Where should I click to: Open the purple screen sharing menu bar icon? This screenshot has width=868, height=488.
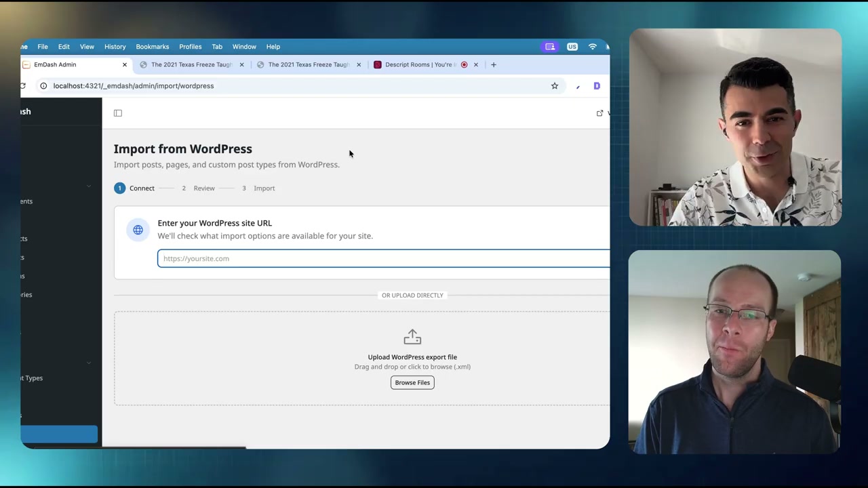[x=550, y=47]
